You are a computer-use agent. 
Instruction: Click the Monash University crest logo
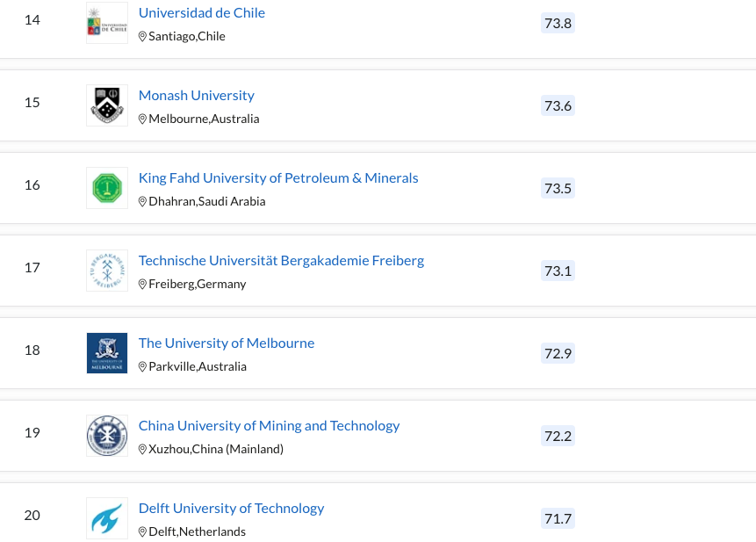pos(107,105)
